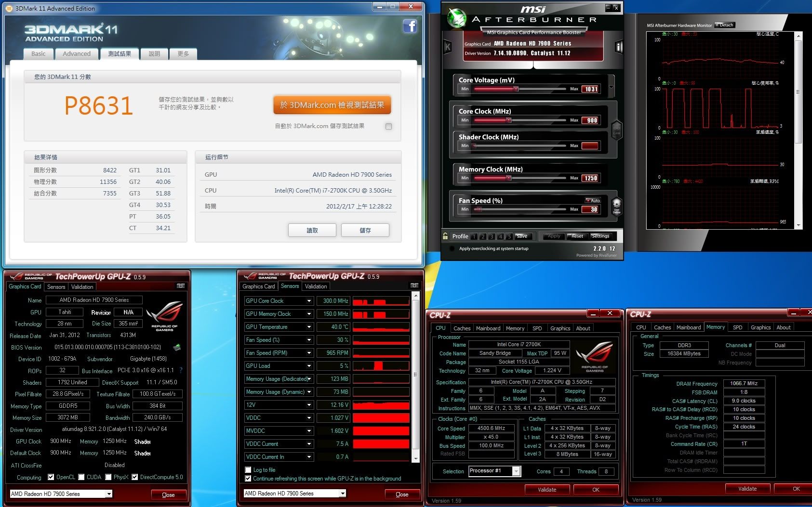
Task: Open the GPU Temperature sensor dropdown
Action: [309, 327]
